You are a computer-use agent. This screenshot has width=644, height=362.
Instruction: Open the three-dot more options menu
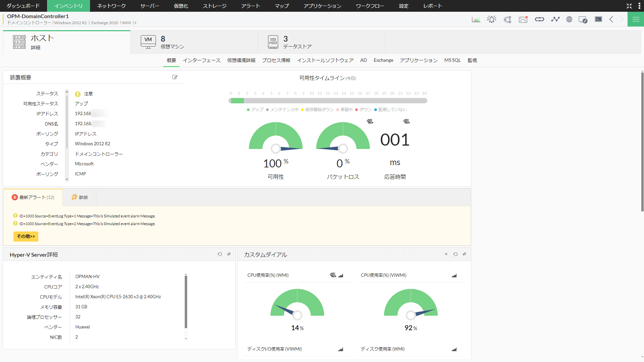tap(639, 6)
